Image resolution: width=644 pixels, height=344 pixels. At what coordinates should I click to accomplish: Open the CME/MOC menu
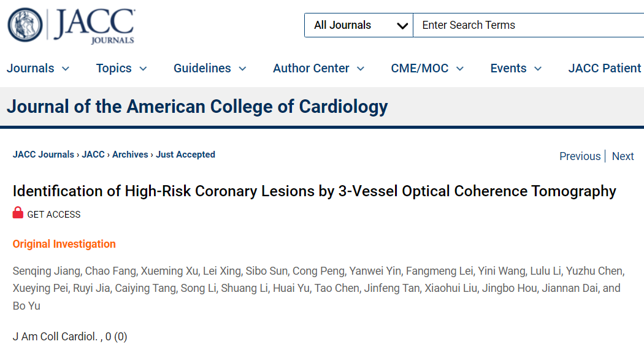(x=427, y=68)
